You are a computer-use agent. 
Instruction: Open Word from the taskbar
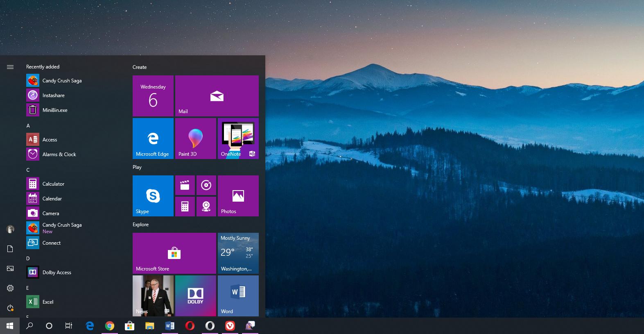169,326
